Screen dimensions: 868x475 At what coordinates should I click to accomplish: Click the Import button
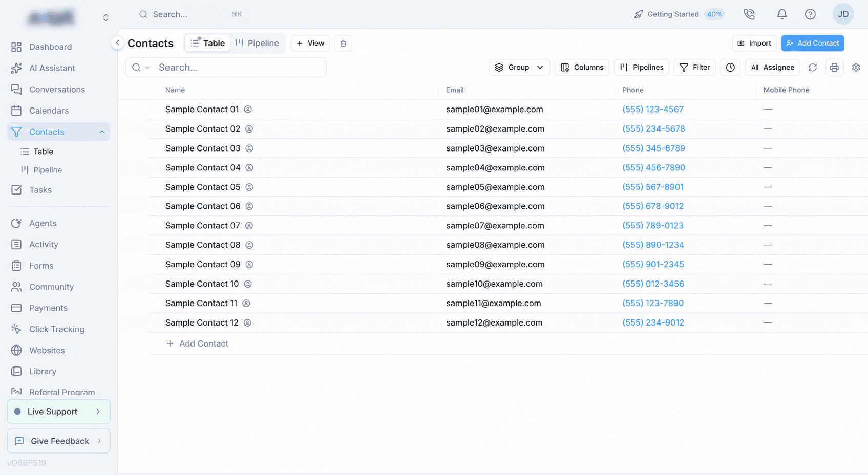[x=754, y=43]
